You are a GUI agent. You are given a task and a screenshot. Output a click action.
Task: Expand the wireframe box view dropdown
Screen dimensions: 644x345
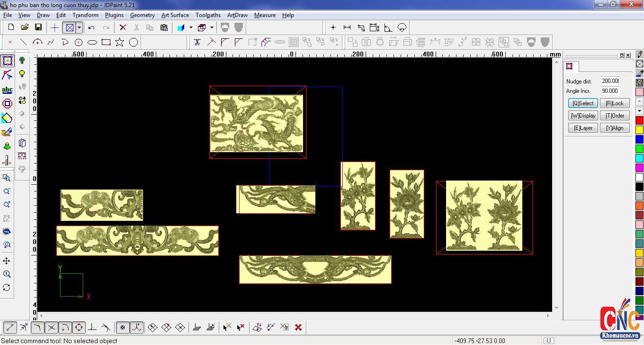pyautogui.click(x=212, y=27)
